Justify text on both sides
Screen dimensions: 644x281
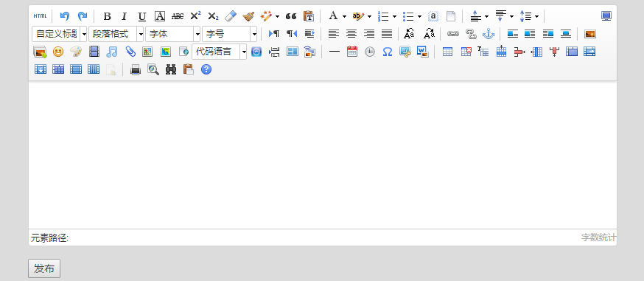(387, 34)
